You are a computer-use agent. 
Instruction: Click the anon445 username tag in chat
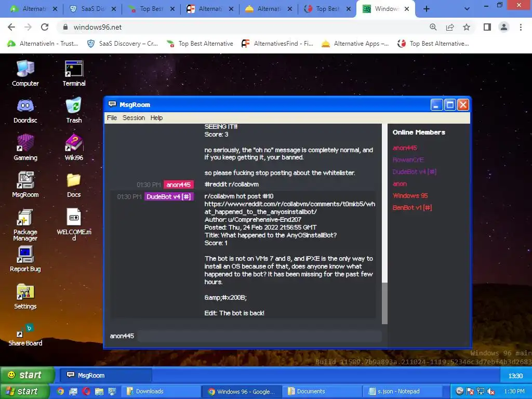click(179, 184)
